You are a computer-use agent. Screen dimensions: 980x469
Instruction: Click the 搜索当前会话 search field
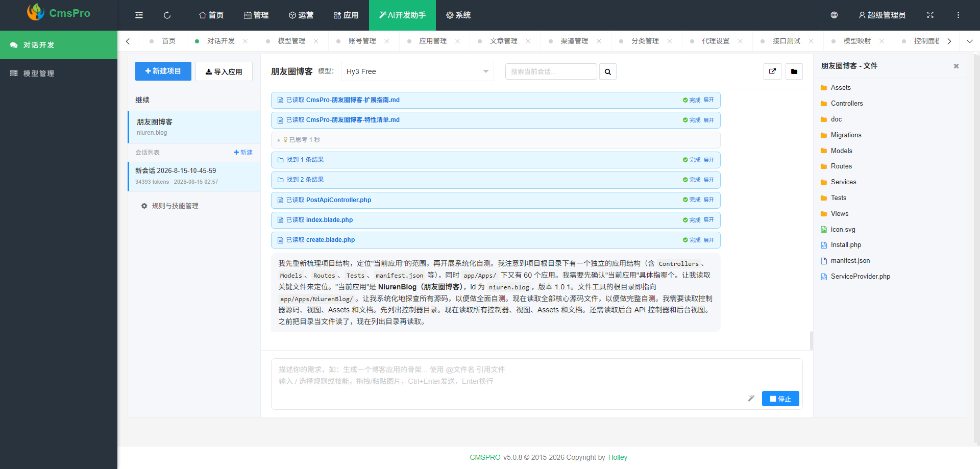pyautogui.click(x=551, y=71)
